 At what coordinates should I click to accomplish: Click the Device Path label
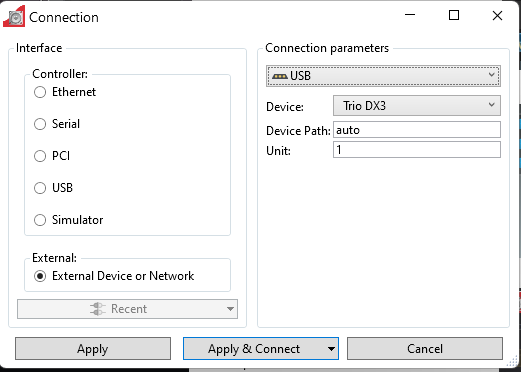[298, 131]
